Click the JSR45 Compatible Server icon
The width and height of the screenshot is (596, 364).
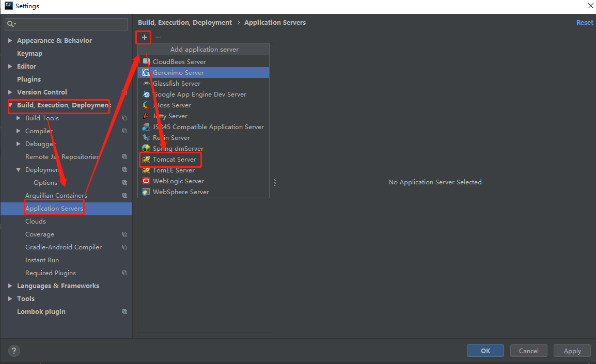tap(146, 127)
